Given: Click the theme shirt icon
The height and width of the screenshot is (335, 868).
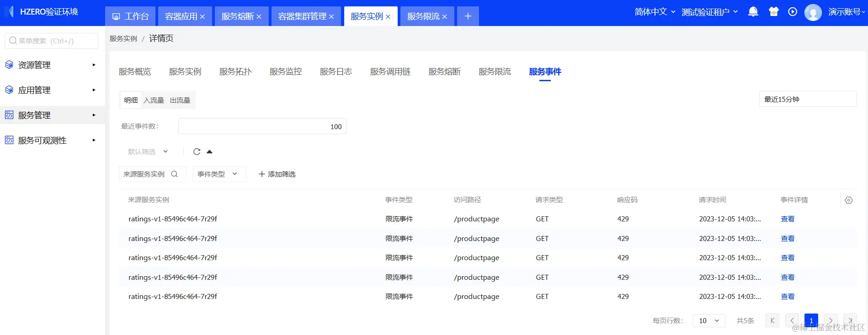Looking at the screenshot, I should point(773,12).
